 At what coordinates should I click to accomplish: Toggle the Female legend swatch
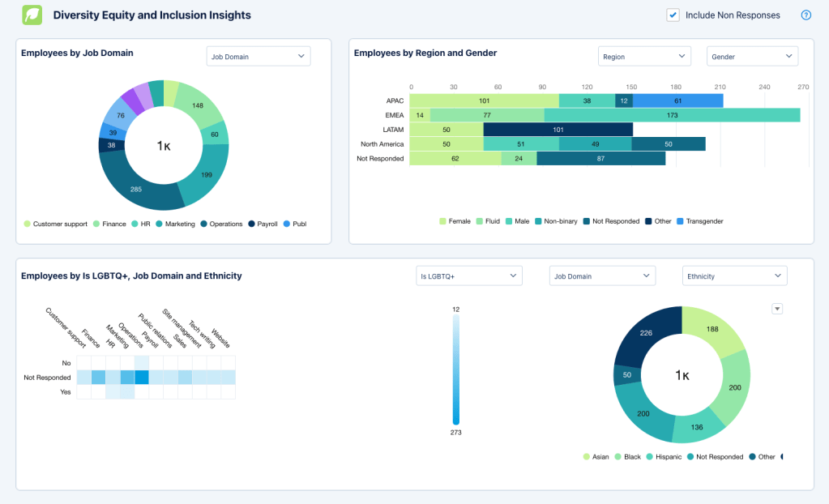coord(443,221)
